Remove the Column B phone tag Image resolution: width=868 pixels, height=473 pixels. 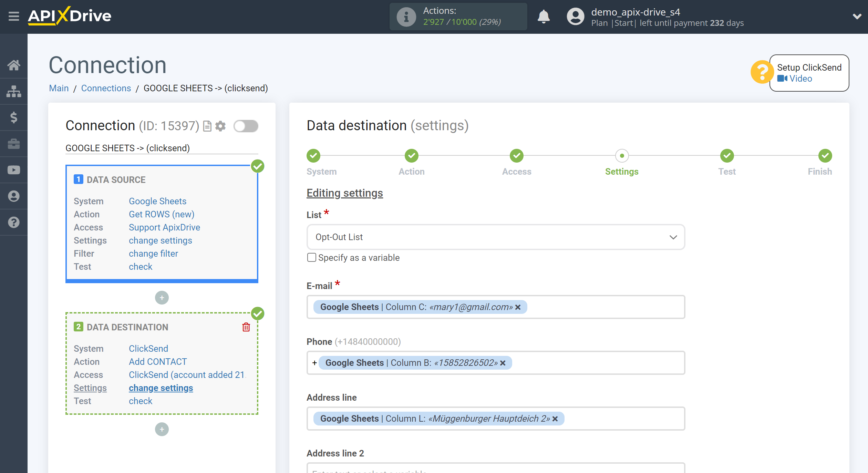[x=503, y=363]
